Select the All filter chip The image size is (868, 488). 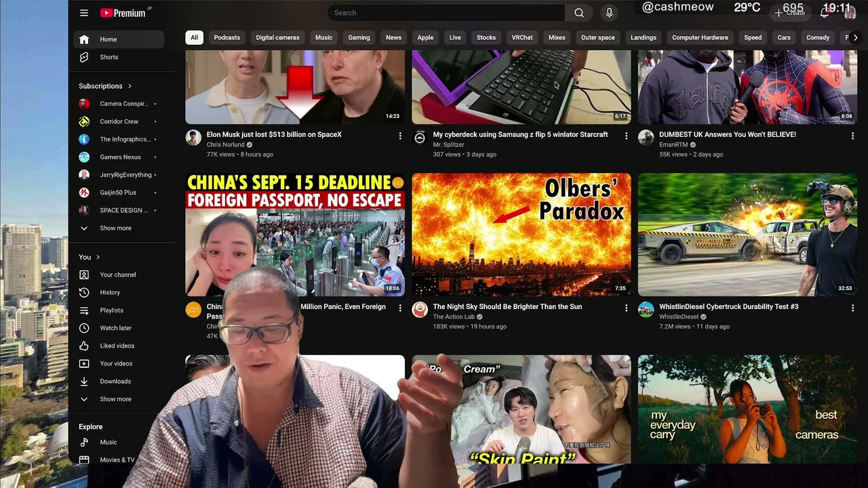[x=194, y=38]
